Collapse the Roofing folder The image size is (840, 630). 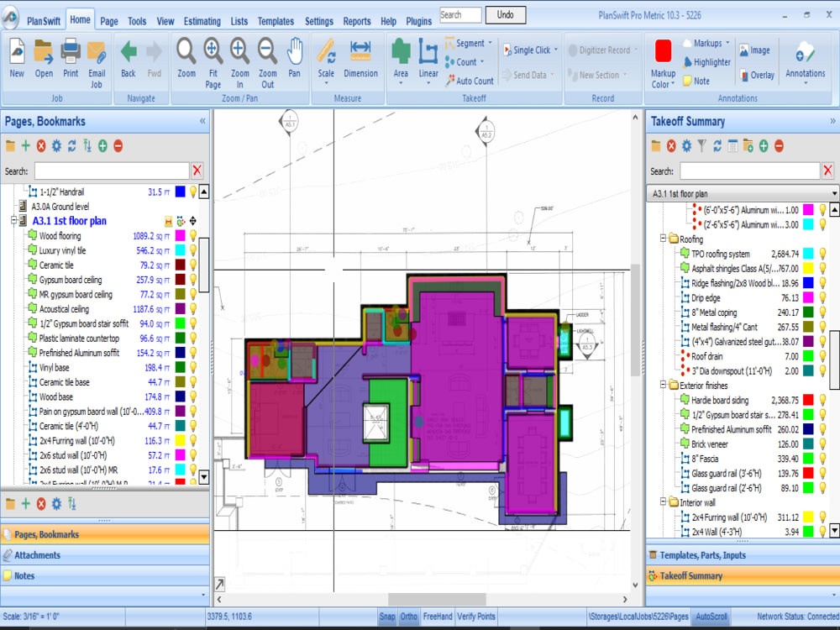tap(663, 239)
